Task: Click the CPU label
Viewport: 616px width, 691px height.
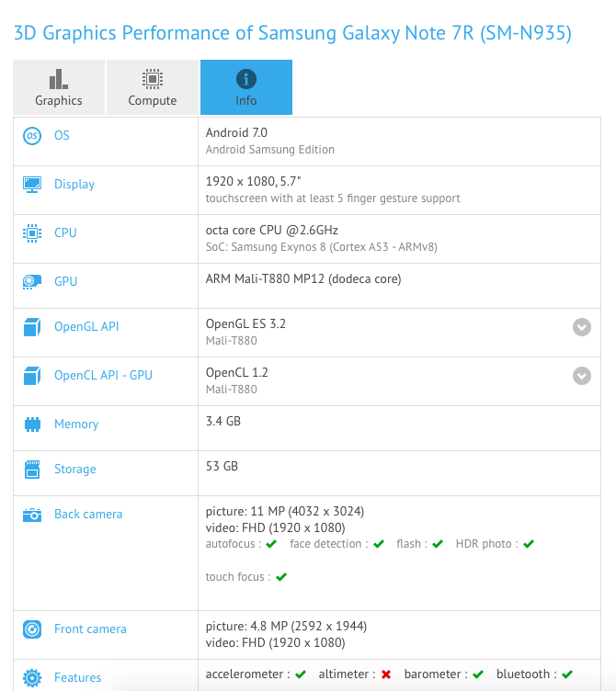Action: click(65, 232)
